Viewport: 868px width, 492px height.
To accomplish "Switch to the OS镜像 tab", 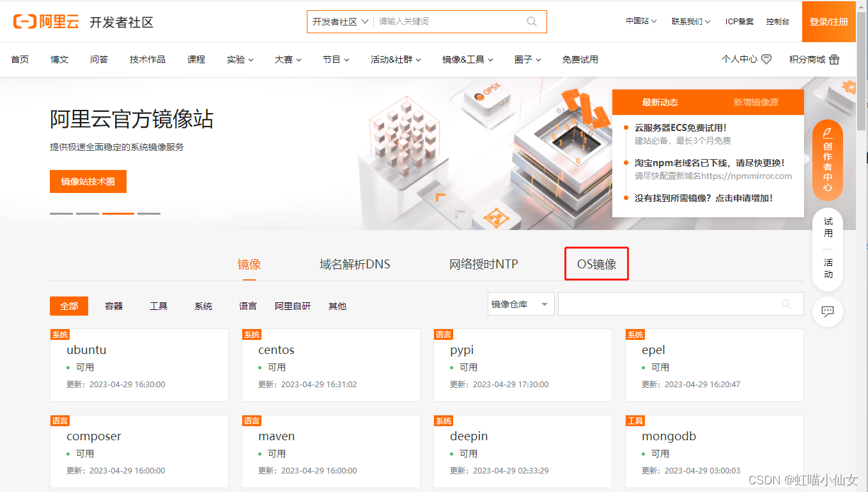I will coord(597,265).
